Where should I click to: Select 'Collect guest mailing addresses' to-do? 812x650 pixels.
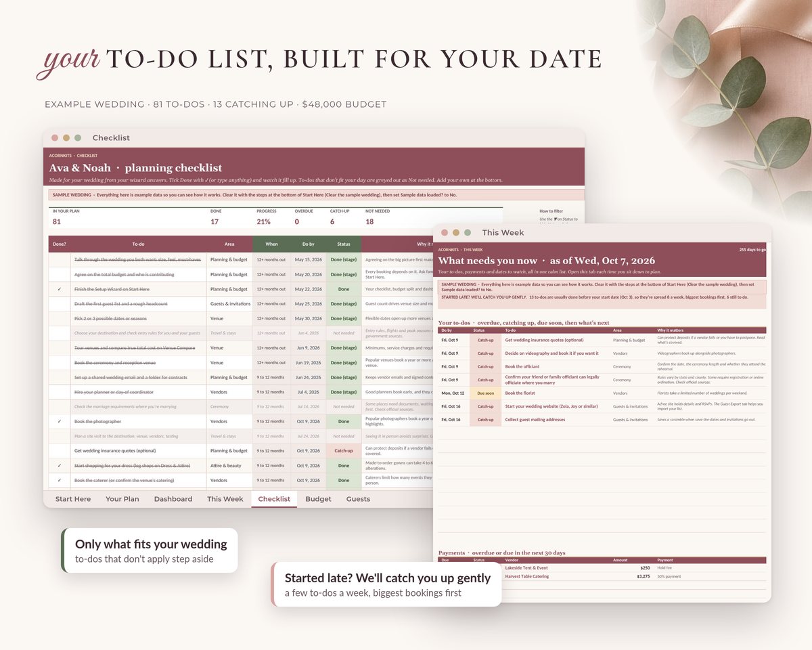(535, 420)
